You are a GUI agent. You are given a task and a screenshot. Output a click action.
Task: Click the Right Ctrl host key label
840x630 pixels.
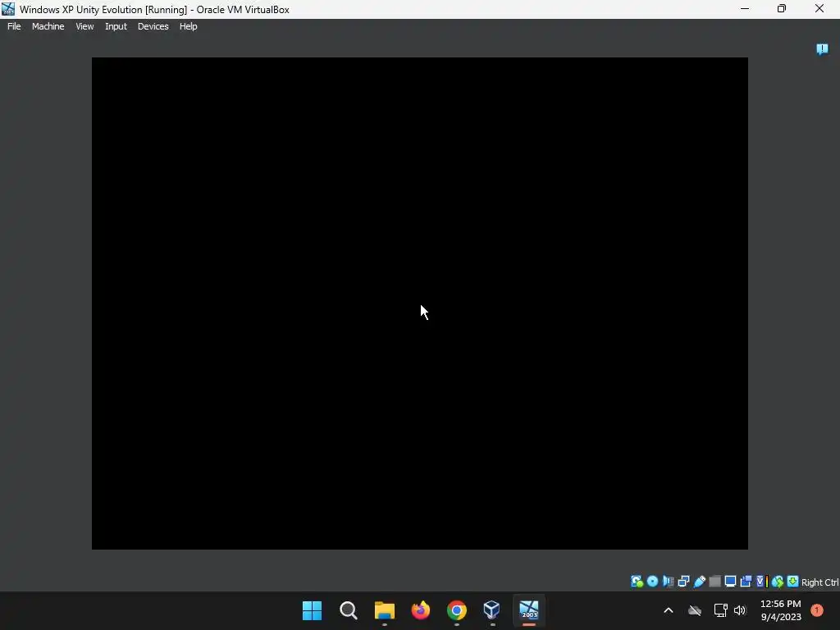tap(819, 582)
